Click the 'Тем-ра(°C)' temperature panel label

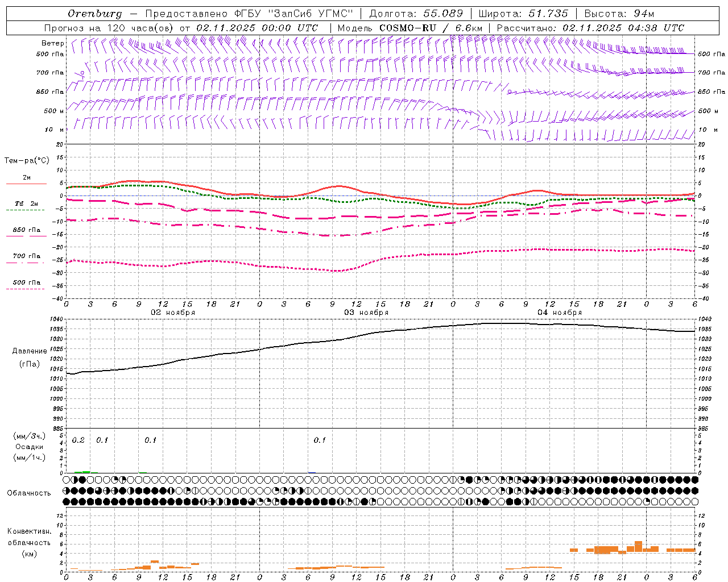[x=27, y=161]
